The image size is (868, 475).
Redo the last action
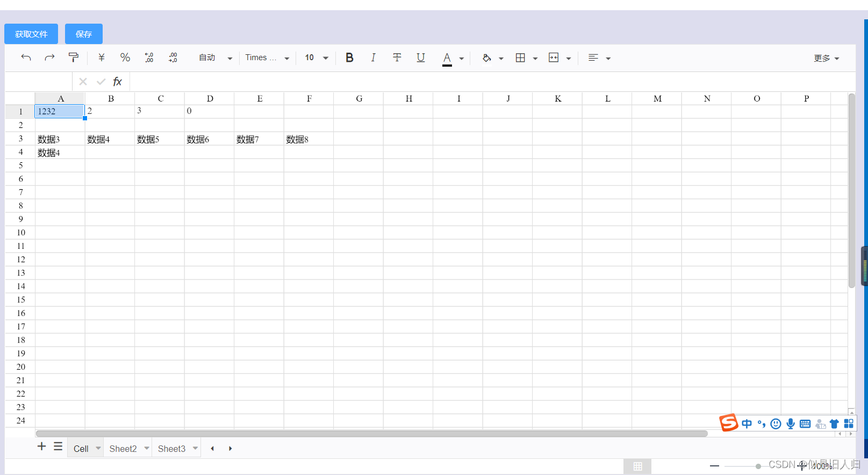click(49, 57)
